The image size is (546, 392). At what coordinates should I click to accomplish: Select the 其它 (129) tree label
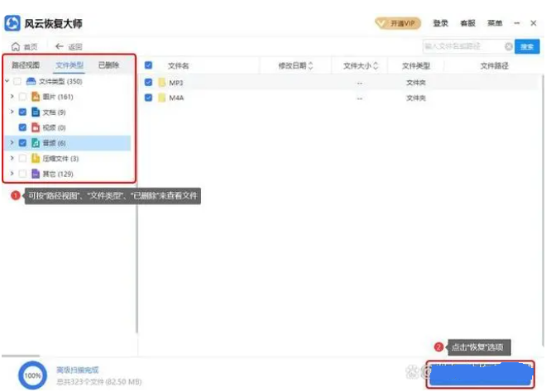[58, 174]
